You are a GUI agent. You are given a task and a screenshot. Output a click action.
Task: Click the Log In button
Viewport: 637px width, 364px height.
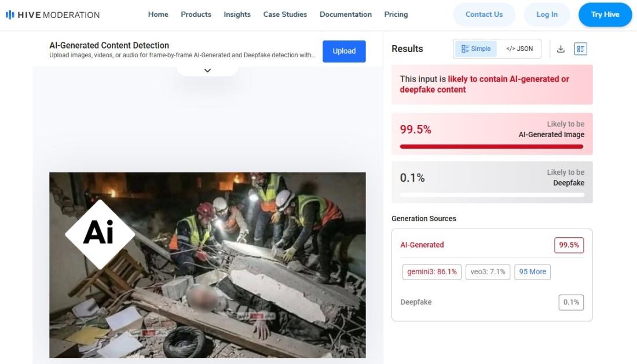pos(547,14)
